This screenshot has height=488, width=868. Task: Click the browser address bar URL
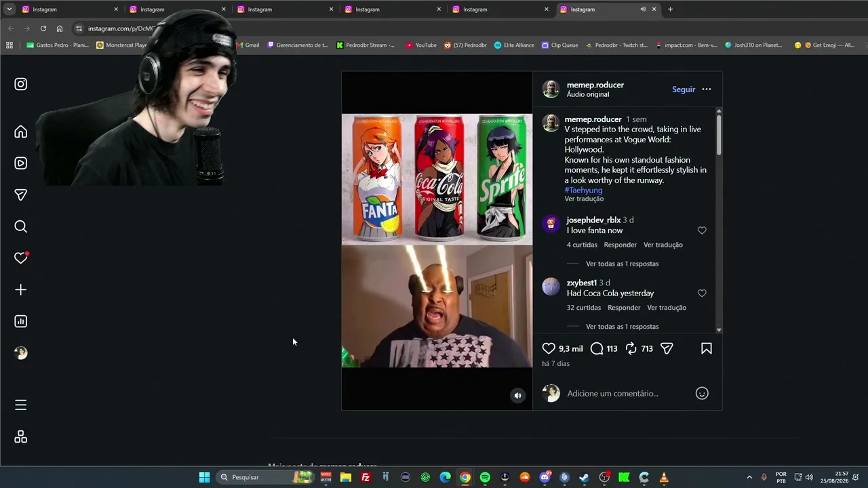(x=122, y=28)
